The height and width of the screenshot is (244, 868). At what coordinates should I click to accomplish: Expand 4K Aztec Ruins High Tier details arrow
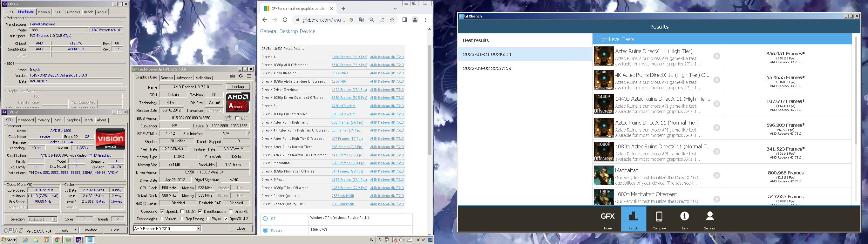coord(716,80)
